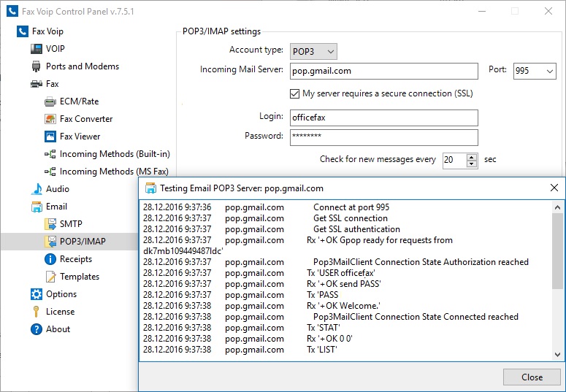Viewport: 566px width, 392px height.
Task: Open the Templates tree item
Action: point(80,277)
